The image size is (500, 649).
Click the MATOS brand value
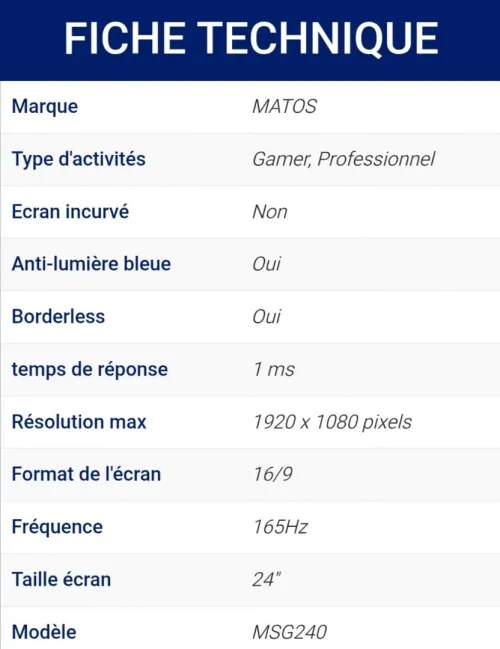284,106
